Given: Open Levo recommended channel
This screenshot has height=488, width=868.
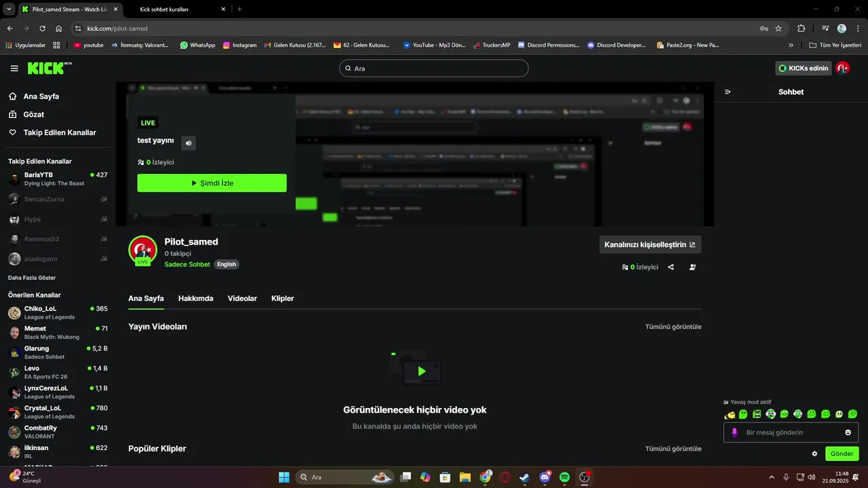Looking at the screenshot, I should (58, 372).
